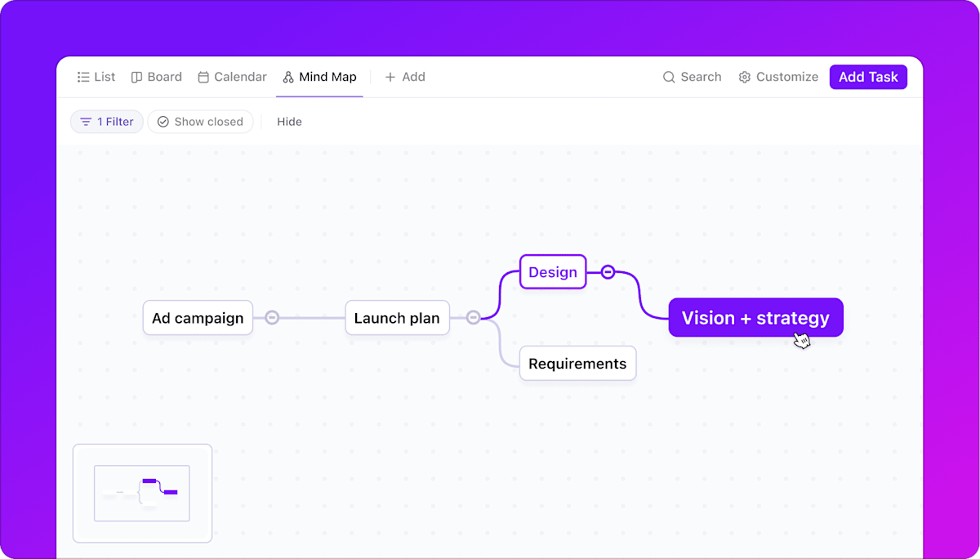
Task: Click the Add Task button
Action: (x=868, y=77)
